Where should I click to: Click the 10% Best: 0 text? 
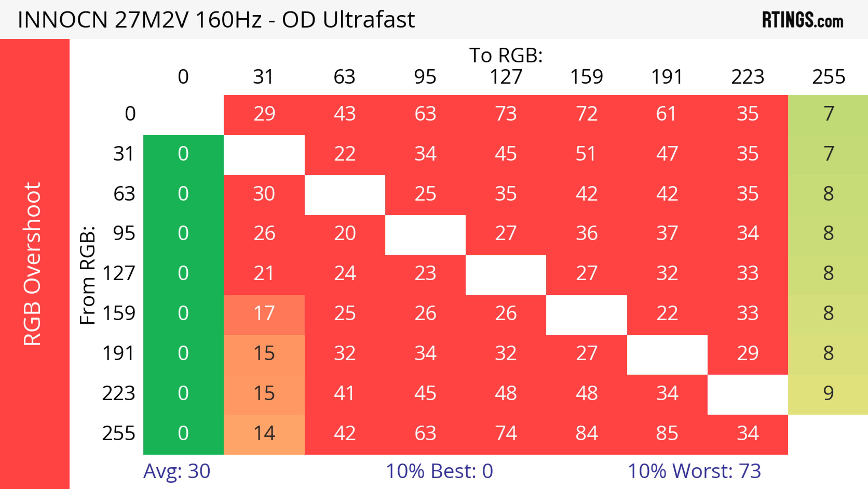click(x=439, y=471)
